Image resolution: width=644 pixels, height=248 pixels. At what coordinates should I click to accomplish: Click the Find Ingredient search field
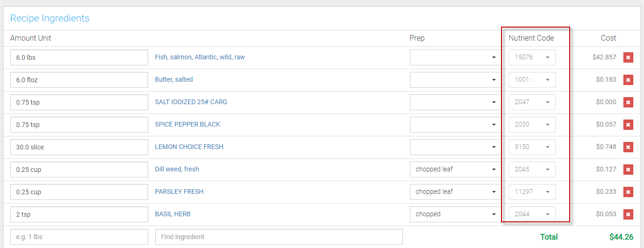(x=279, y=237)
